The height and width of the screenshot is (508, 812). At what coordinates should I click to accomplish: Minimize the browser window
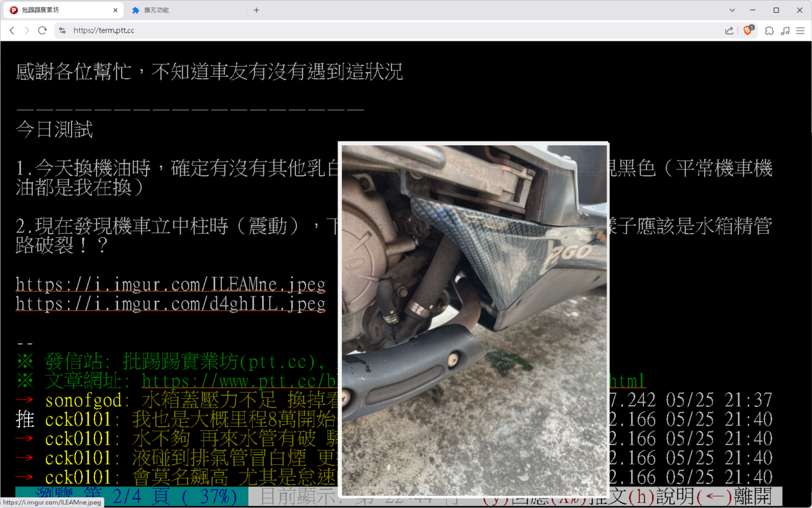pyautogui.click(x=754, y=10)
